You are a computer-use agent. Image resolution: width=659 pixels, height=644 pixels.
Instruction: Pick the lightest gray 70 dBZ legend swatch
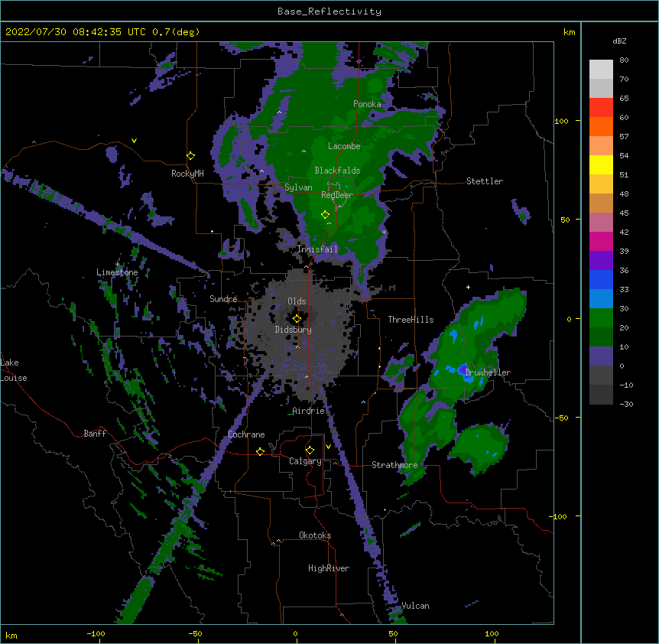601,69
